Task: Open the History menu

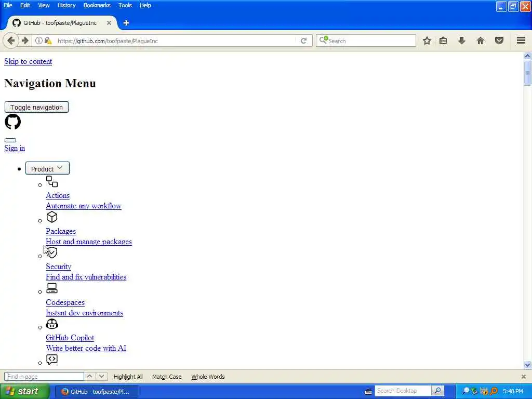Action: [x=66, y=5]
